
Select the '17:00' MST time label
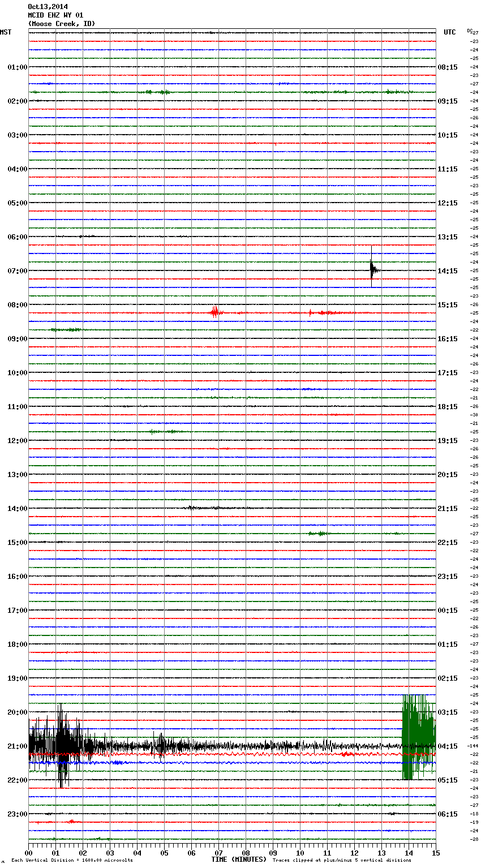click(x=18, y=611)
